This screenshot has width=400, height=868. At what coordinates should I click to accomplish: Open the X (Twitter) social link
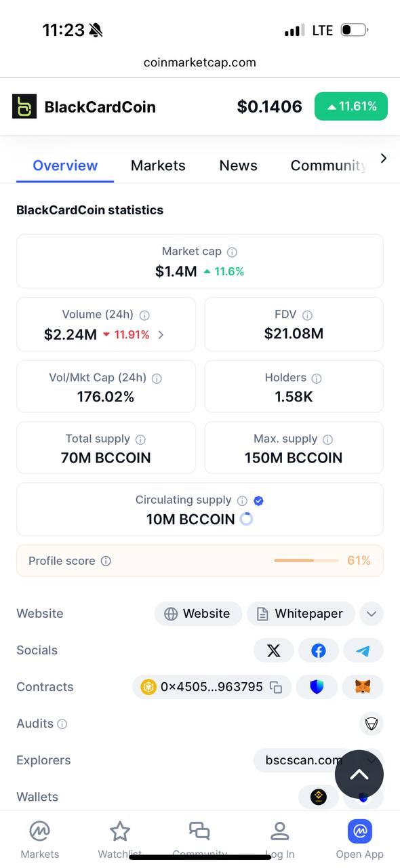[274, 650]
